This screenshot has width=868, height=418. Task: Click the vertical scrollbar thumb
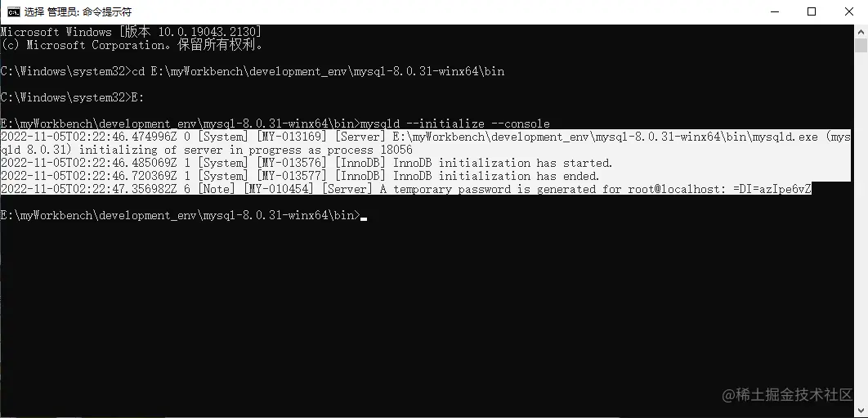click(861, 45)
